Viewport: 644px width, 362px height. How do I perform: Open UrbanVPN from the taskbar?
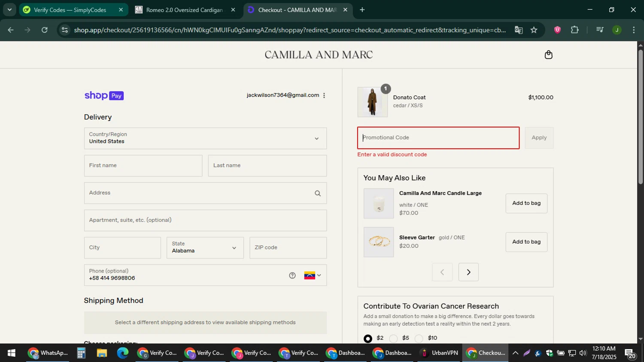pos(439,353)
